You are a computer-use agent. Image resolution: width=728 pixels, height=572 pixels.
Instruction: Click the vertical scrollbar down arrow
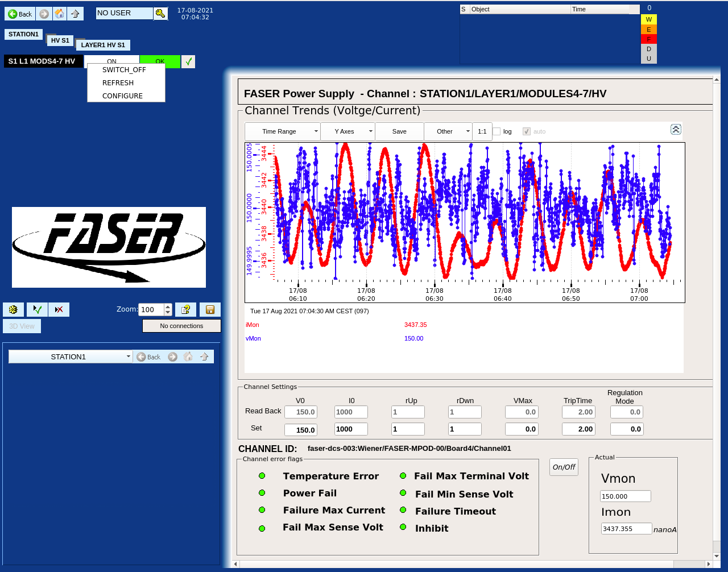click(x=717, y=556)
